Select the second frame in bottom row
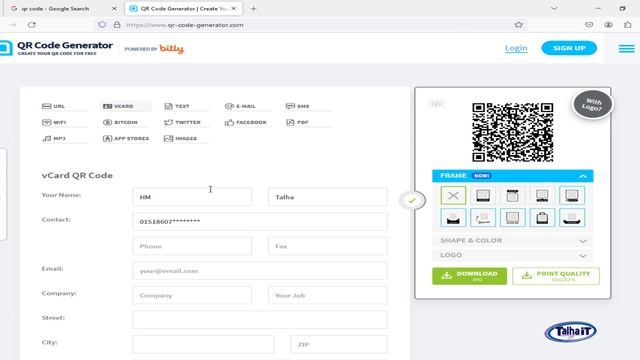The height and width of the screenshot is (360, 640). 483,218
